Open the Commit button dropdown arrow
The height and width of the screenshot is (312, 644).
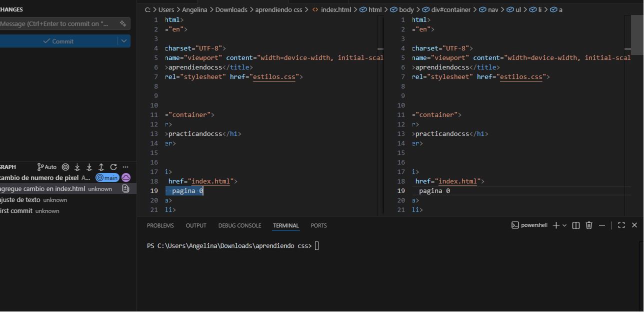tap(124, 41)
